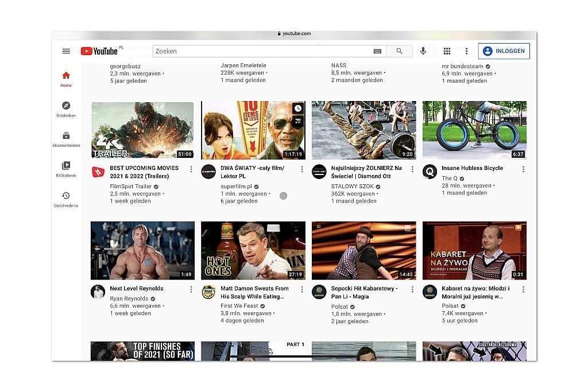Screen dimensions: 588x392
Task: Click the youtube.com address bar
Action: (294, 34)
